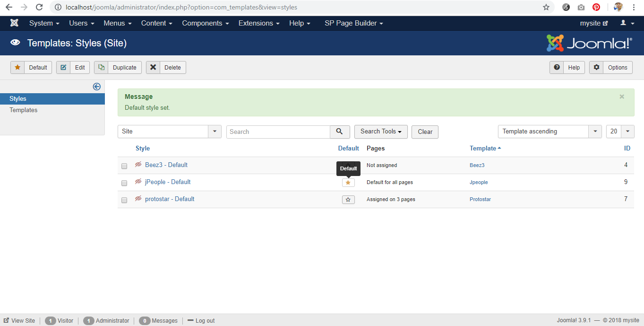Viewport: 644px width, 326px height.
Task: Open the Extensions menu
Action: (x=258, y=23)
